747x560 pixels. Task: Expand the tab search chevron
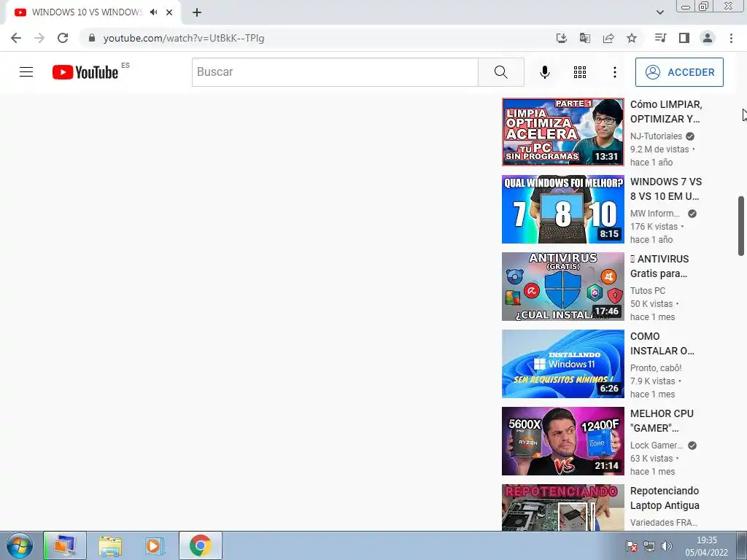pos(659,12)
